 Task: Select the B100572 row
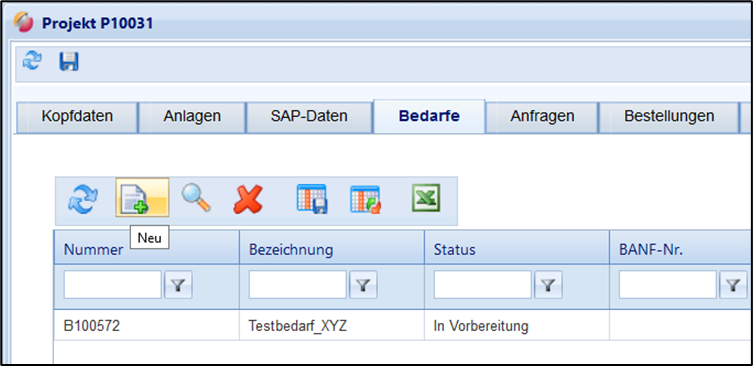coord(403,326)
